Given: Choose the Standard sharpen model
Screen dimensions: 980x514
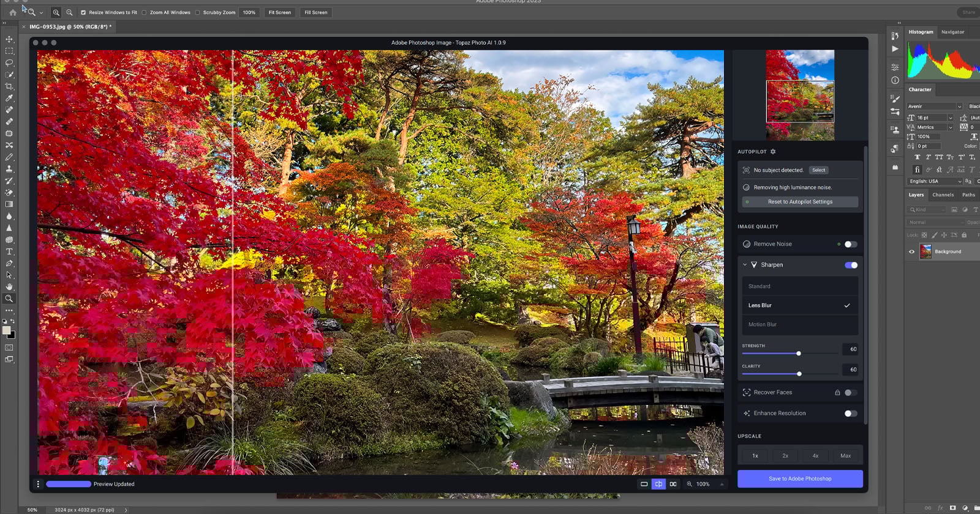Looking at the screenshot, I should [x=800, y=286].
